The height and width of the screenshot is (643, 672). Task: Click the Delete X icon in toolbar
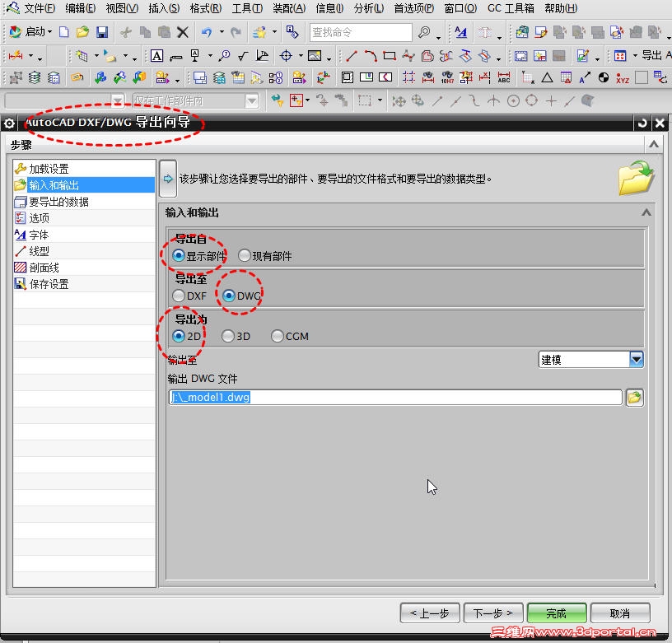pyautogui.click(x=183, y=32)
